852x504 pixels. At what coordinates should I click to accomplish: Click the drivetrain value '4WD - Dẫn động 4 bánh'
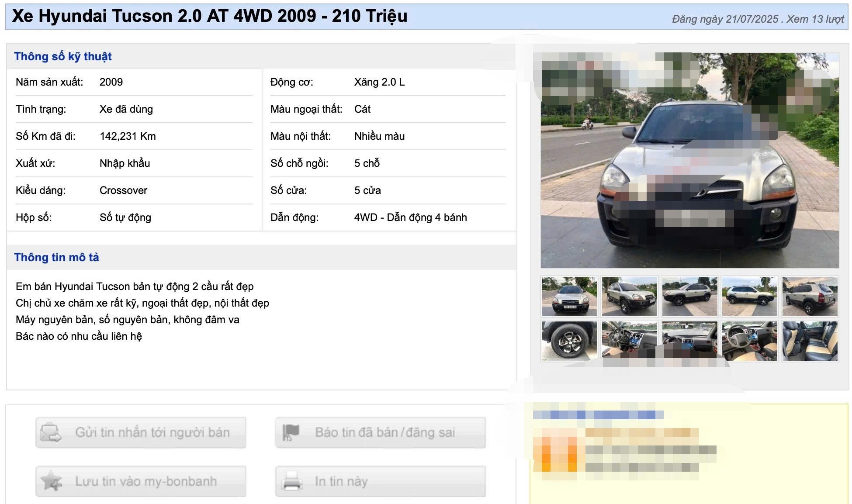pos(410,217)
